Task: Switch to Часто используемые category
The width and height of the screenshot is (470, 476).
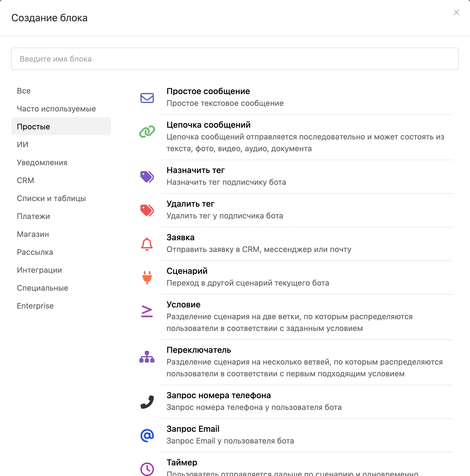Action: point(56,109)
